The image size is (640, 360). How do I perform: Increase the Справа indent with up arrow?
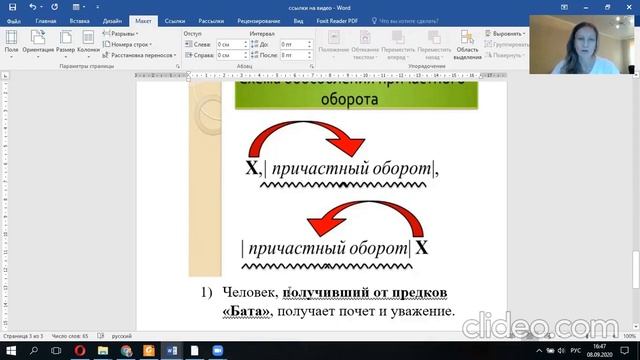[246, 53]
